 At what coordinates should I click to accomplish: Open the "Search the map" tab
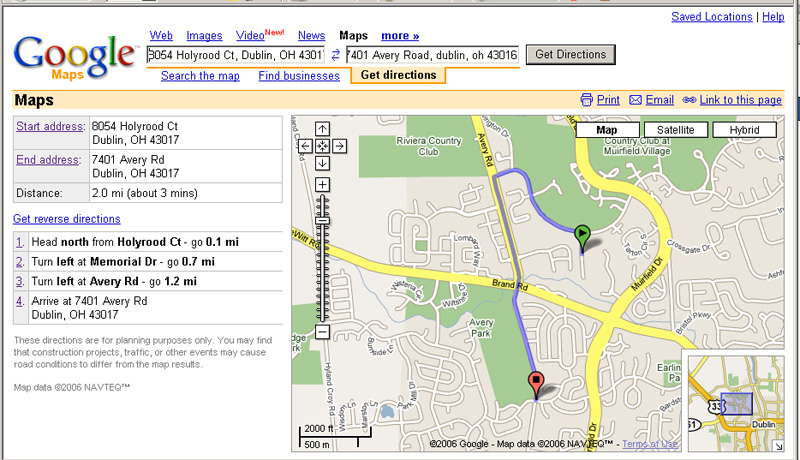tap(200, 76)
